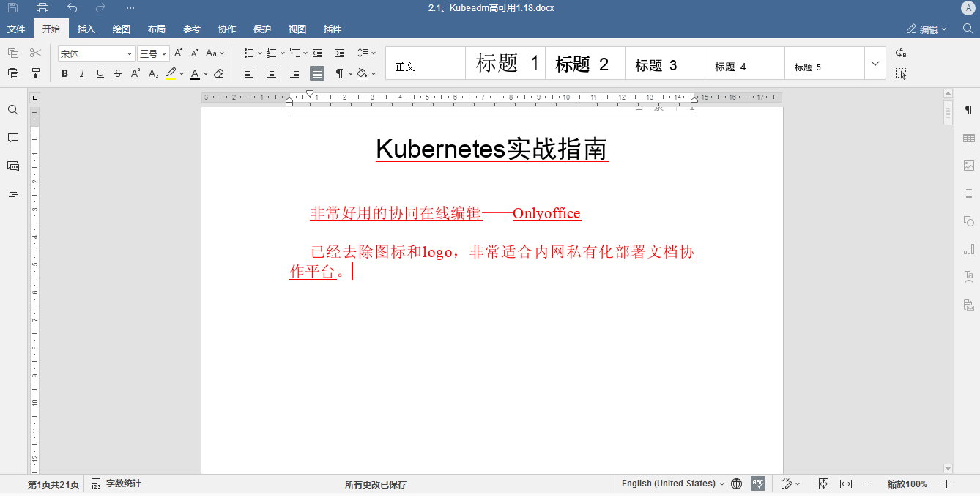Open the 文件 menu
The width and height of the screenshot is (980, 496).
[16, 29]
